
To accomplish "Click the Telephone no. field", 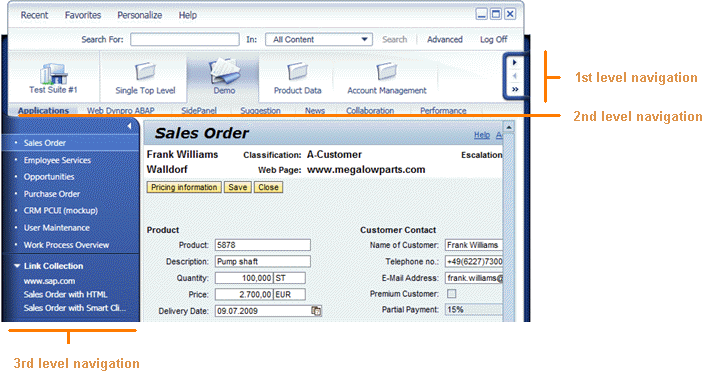I will pos(474,261).
